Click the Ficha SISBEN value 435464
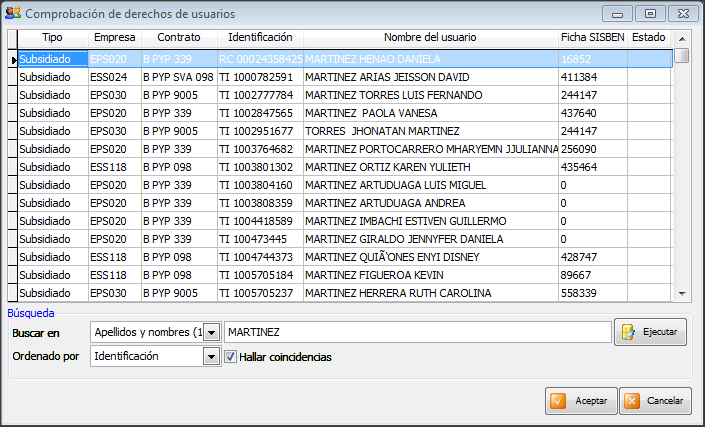Image resolution: width=705 pixels, height=427 pixels. (x=593, y=167)
